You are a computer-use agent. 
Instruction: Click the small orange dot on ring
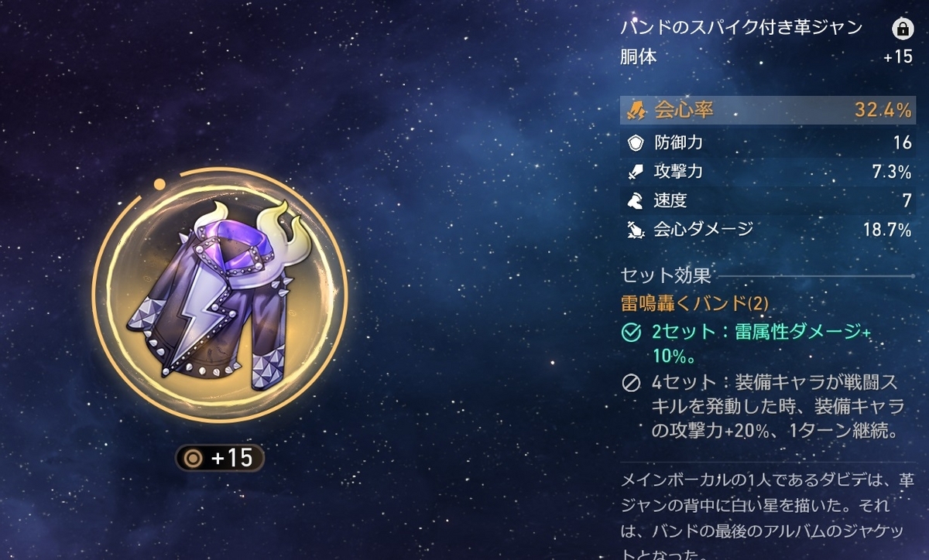click(x=159, y=184)
